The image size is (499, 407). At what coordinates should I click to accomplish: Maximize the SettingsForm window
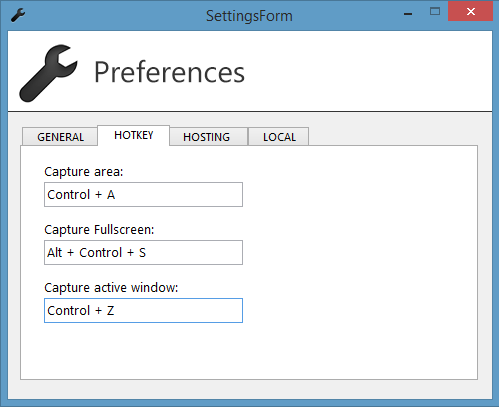[x=435, y=12]
